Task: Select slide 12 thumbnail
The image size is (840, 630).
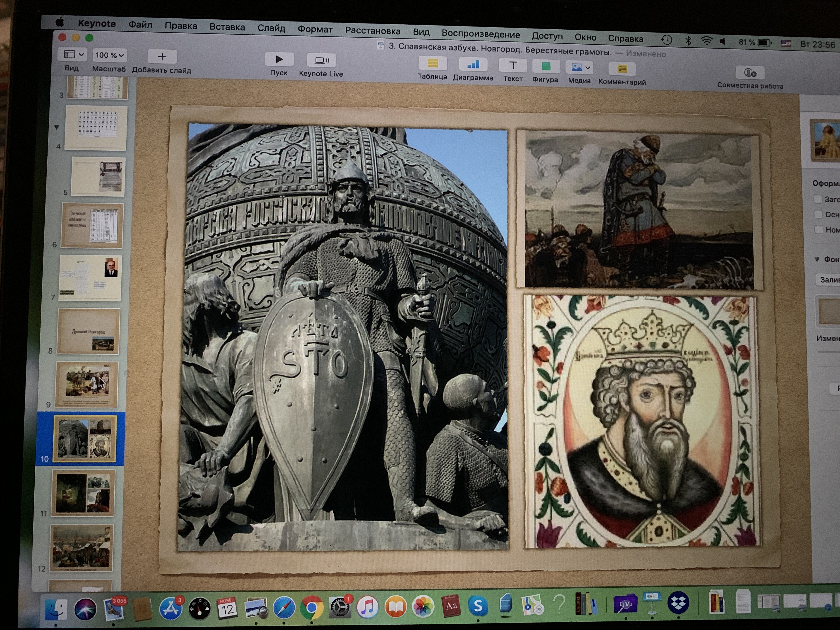Action: click(x=82, y=548)
